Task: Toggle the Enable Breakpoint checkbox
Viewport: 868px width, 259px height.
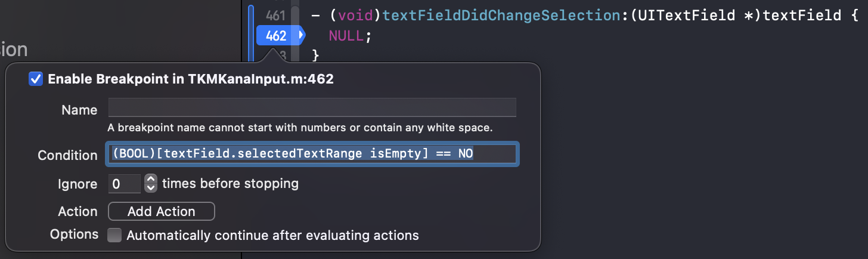Action: (36, 79)
